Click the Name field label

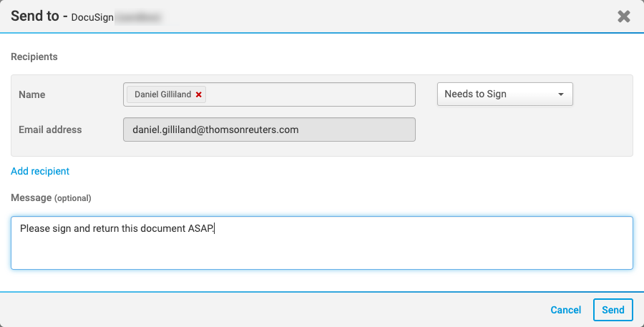pyautogui.click(x=31, y=94)
